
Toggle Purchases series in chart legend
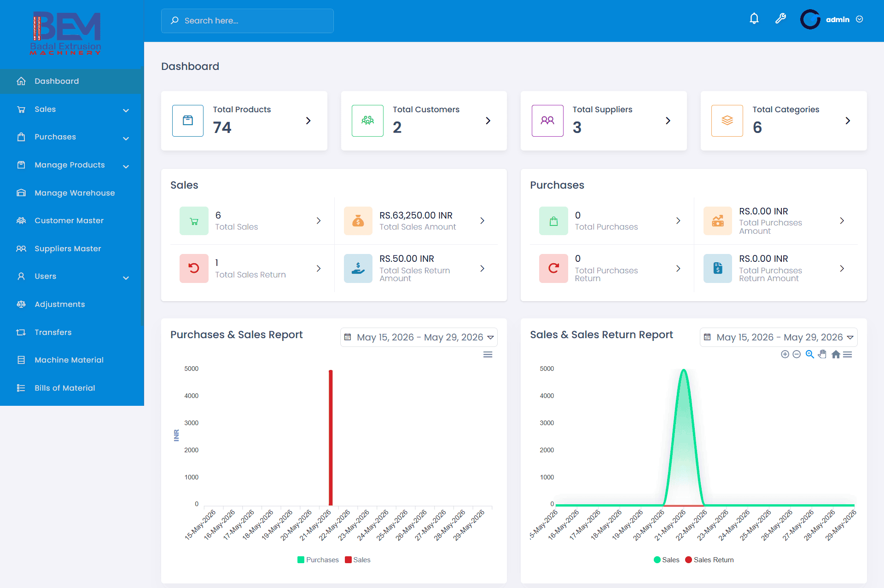click(x=318, y=560)
